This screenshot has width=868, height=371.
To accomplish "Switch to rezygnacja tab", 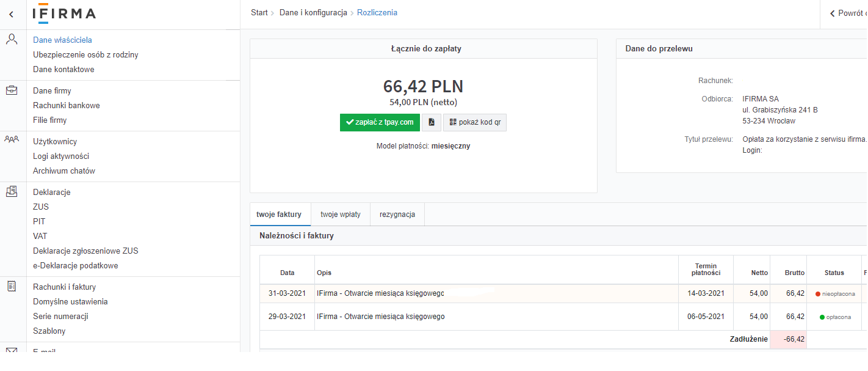I will (x=397, y=215).
